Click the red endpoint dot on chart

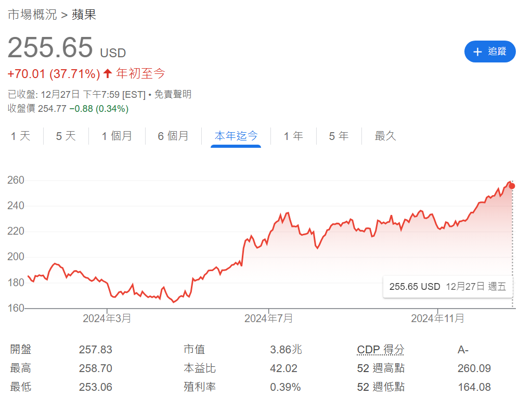click(x=512, y=186)
